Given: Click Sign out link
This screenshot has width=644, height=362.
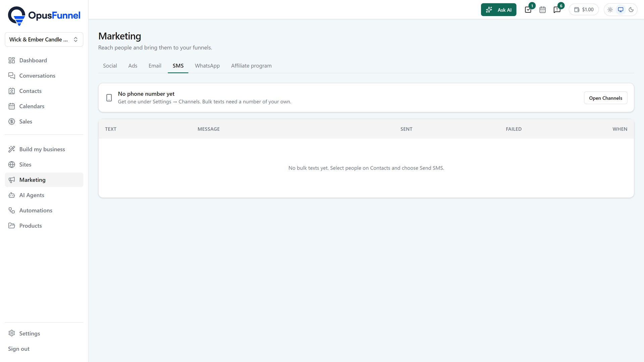Looking at the screenshot, I should click(19, 349).
